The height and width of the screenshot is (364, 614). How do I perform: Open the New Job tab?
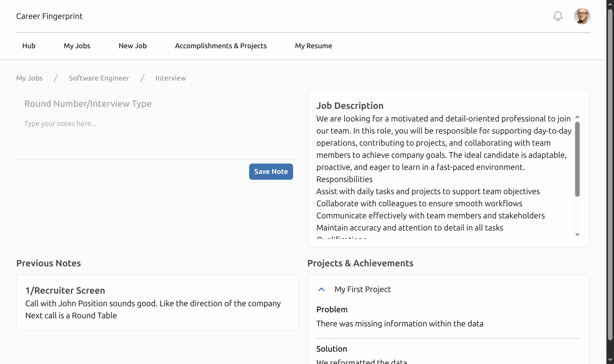click(133, 46)
